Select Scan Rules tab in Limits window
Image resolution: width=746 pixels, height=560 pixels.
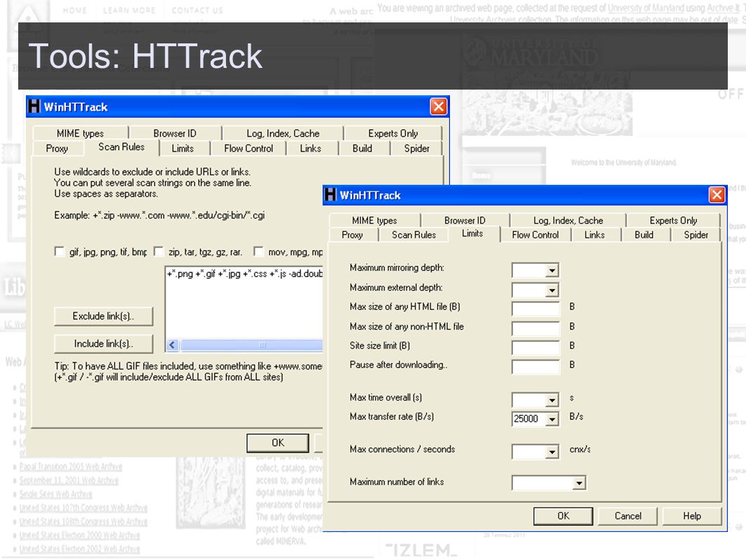click(x=414, y=234)
